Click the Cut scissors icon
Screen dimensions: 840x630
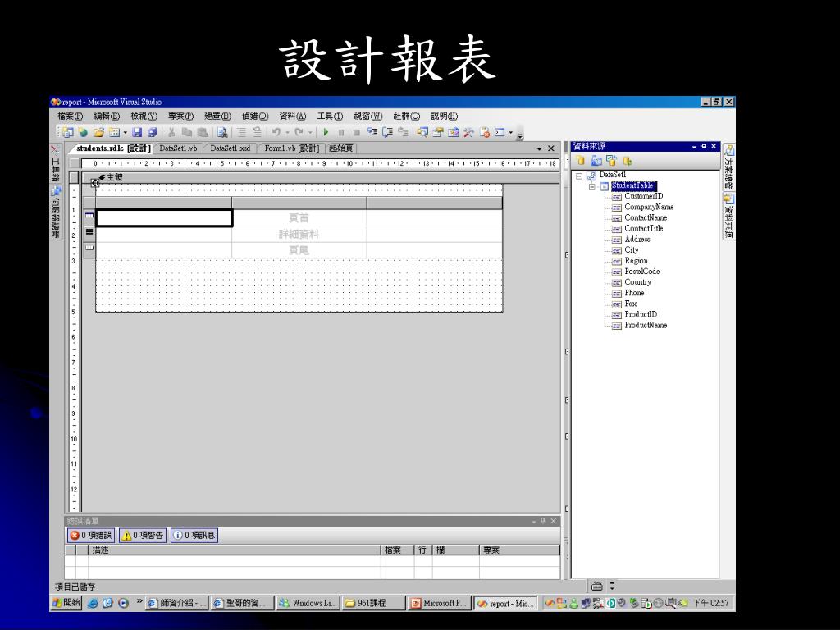(171, 132)
